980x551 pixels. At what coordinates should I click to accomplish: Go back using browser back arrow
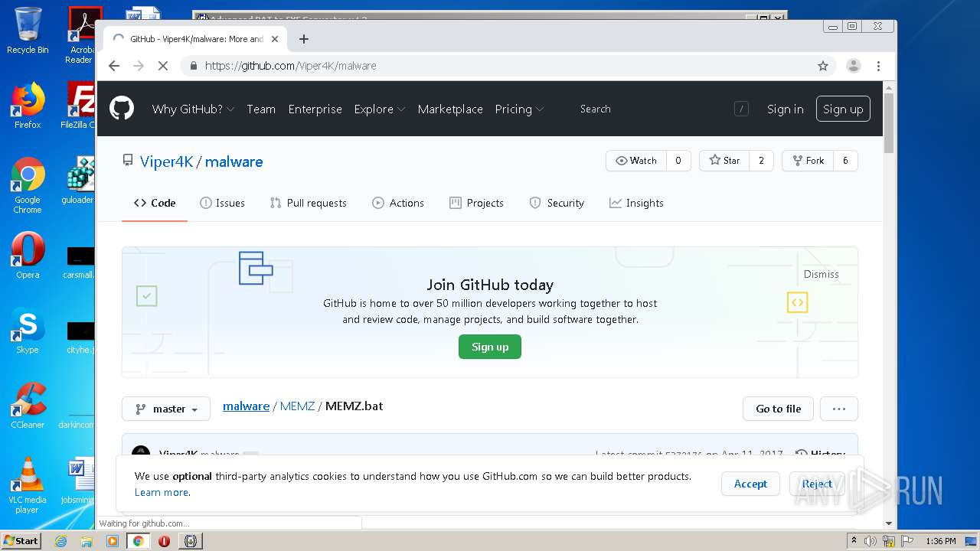(114, 66)
